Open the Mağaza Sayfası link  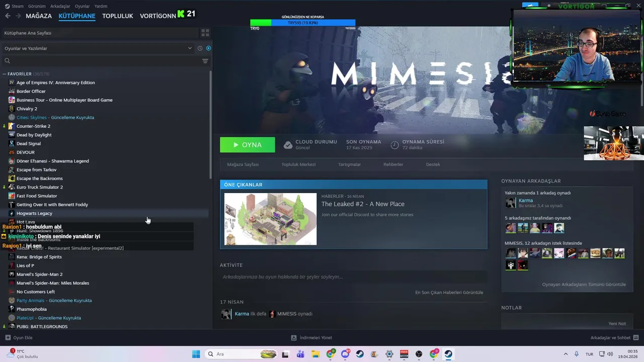(x=243, y=164)
